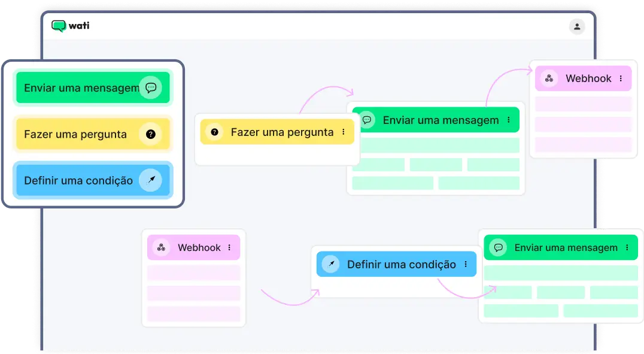Open the three-dot menu on 'Definir uma condição' node
644x354 pixels.
tap(467, 264)
